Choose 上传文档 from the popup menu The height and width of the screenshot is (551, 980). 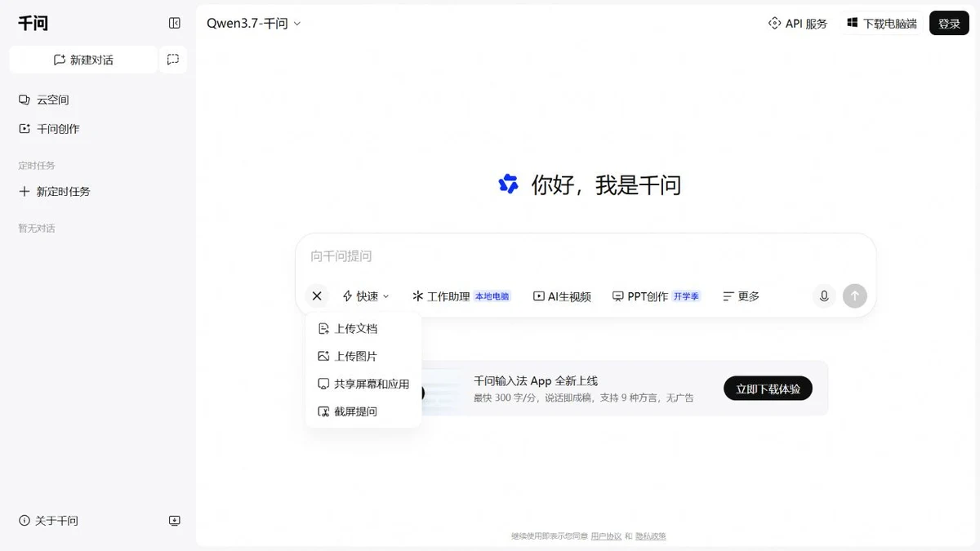[x=363, y=329]
